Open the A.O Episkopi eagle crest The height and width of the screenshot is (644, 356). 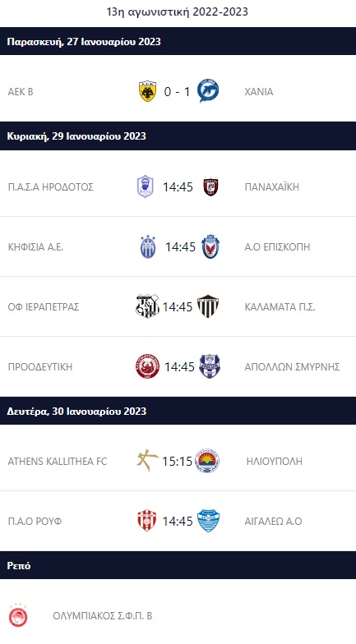210,246
